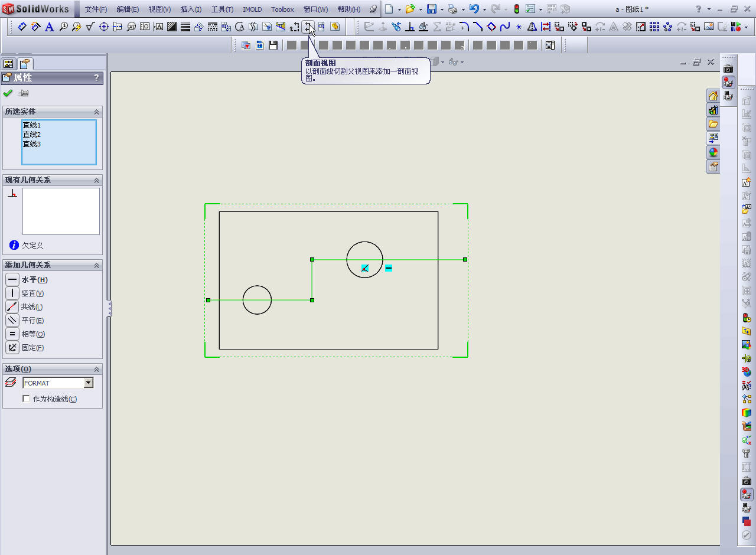Click the Surface Finish symbol tool
The width and height of the screenshot is (756, 555).
coord(90,27)
